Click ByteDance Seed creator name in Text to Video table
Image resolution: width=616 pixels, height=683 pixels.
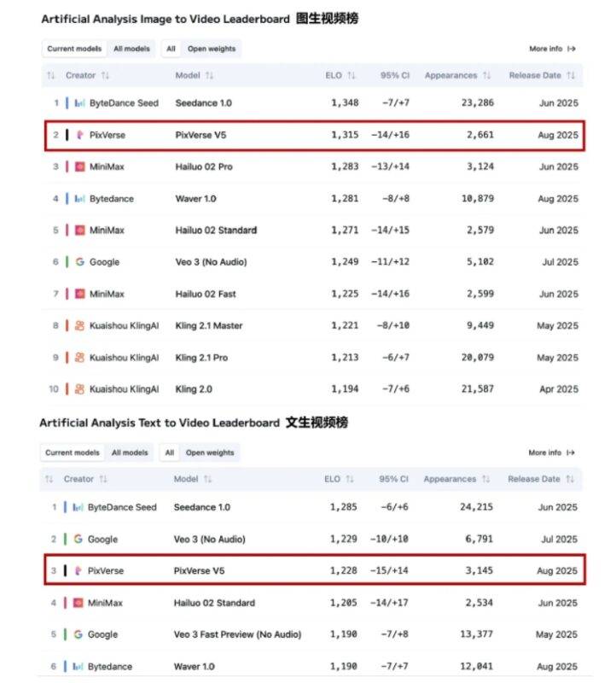pyautogui.click(x=122, y=507)
